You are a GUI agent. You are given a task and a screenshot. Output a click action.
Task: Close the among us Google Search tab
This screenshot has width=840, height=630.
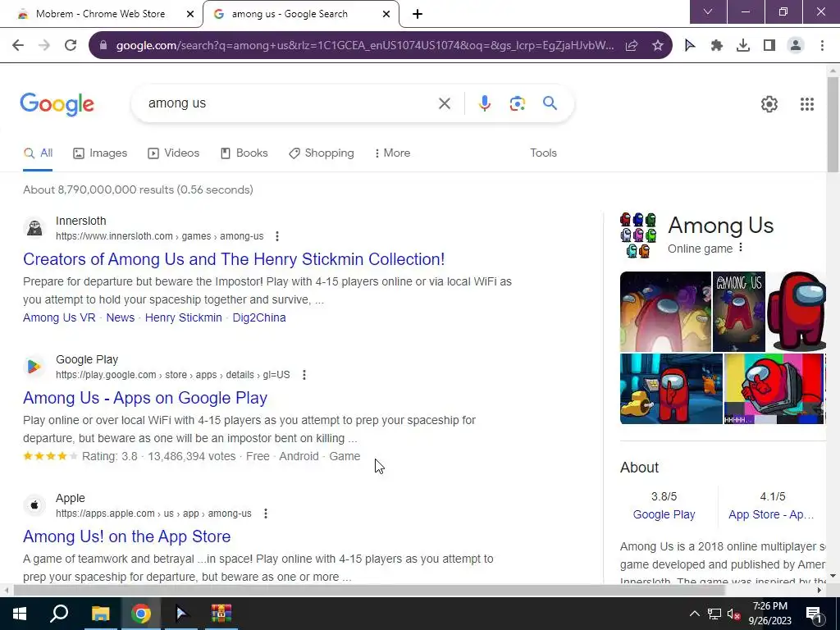tap(386, 14)
